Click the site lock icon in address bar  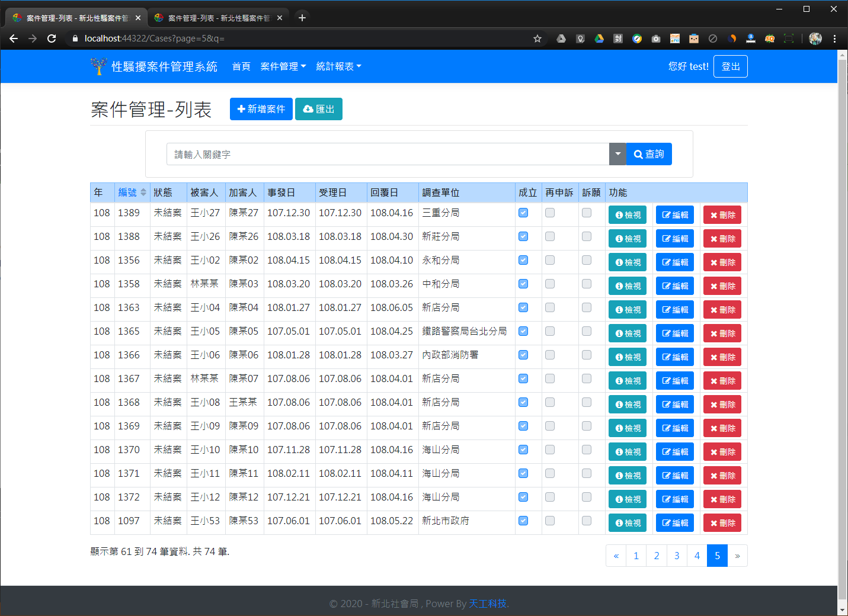tap(75, 38)
